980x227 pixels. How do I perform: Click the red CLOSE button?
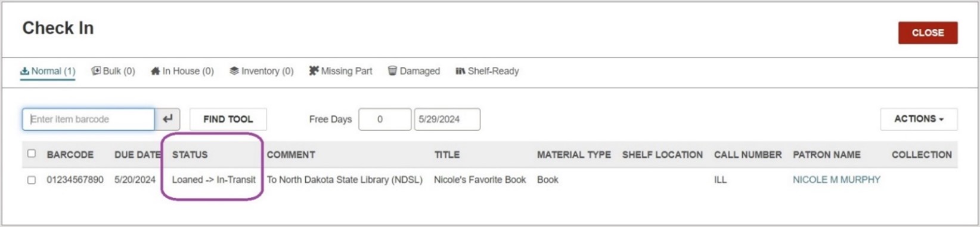click(x=928, y=33)
